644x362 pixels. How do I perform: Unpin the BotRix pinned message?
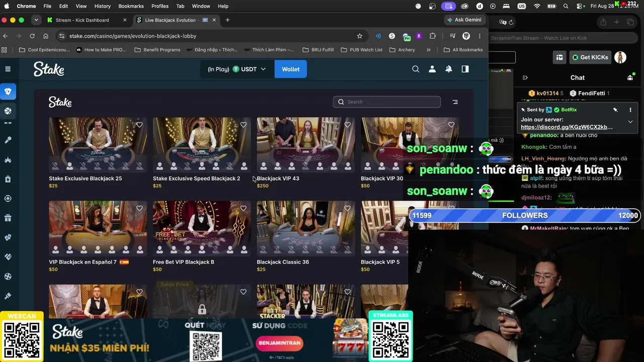point(615,110)
